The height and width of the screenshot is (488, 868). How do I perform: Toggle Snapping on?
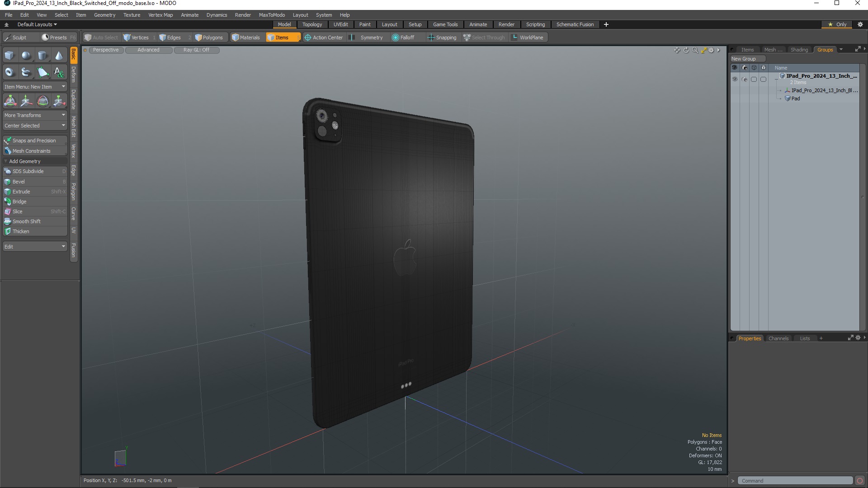pyautogui.click(x=442, y=38)
